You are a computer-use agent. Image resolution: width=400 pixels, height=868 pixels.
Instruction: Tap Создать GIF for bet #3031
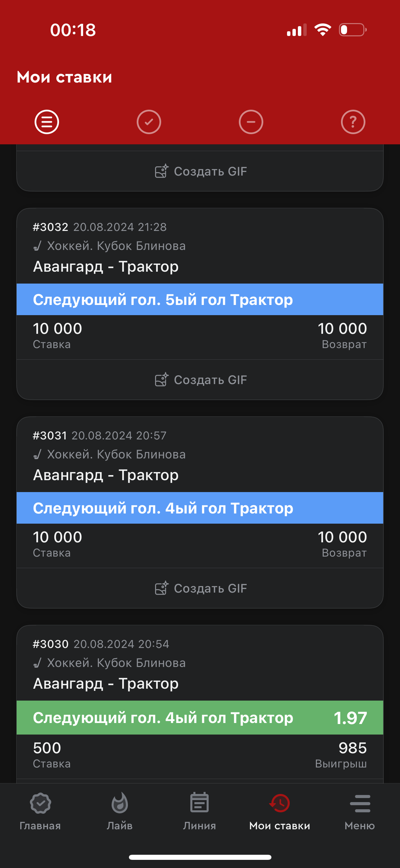200,589
